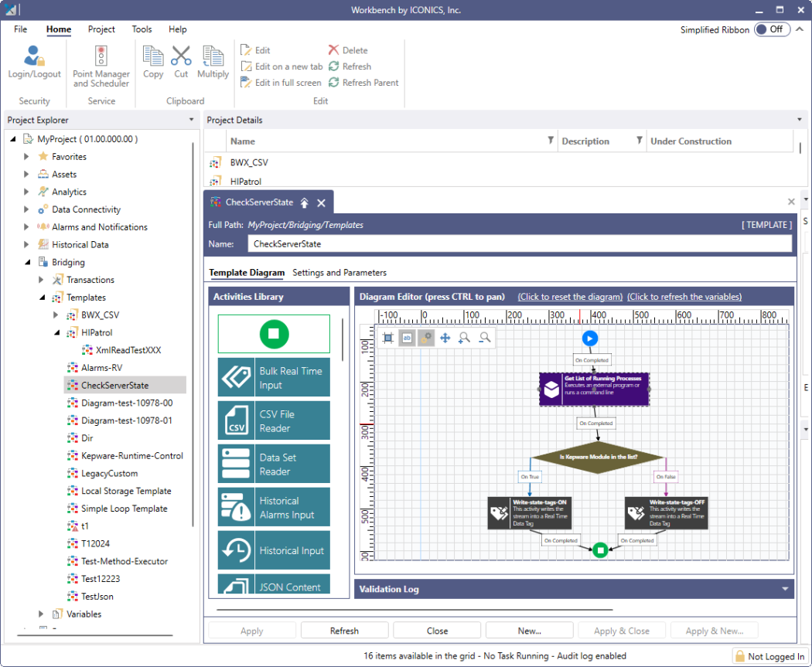Zoom in on the diagram
Viewport: 812px width, 667px height.
pyautogui.click(x=465, y=338)
